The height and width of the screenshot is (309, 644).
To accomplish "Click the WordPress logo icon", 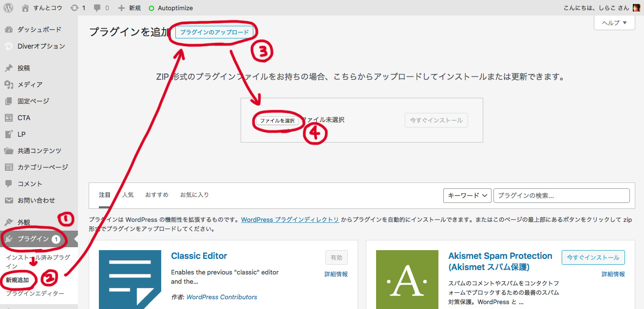I will [8, 8].
